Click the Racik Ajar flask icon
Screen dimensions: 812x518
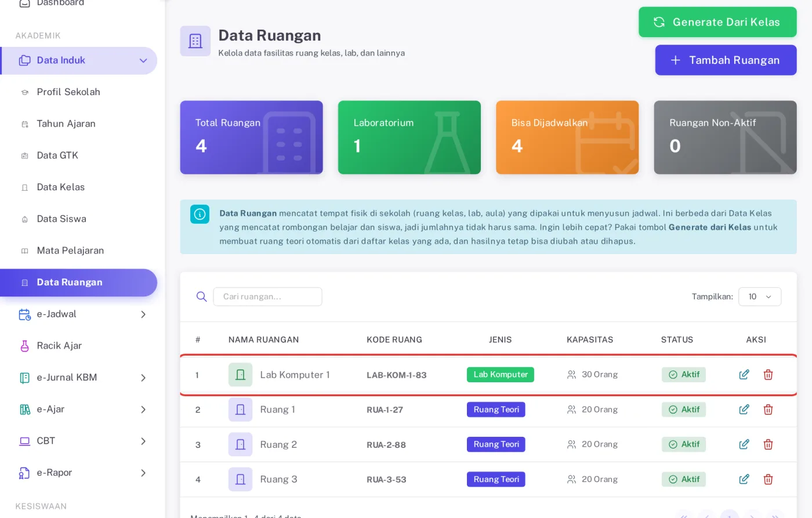24,346
